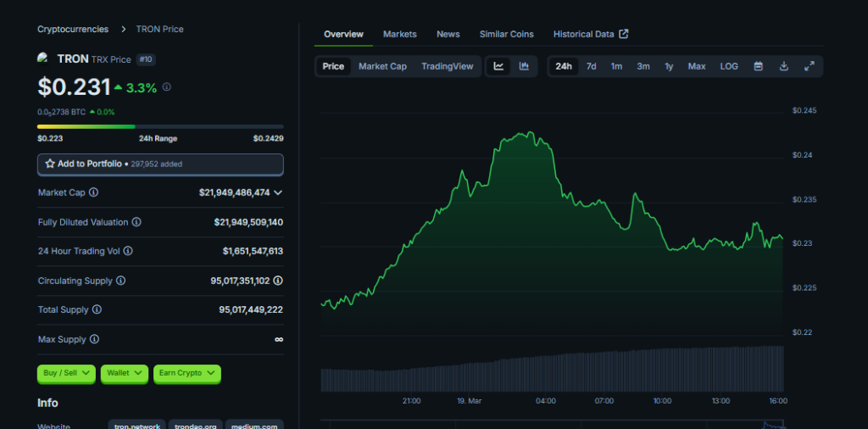This screenshot has height=429, width=868.
Task: Click the $0.231 price text
Action: tap(75, 87)
